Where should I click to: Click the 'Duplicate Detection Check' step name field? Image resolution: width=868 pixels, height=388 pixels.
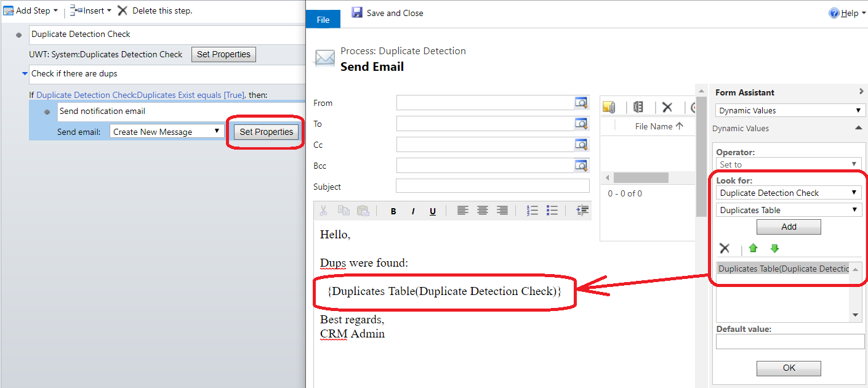[x=167, y=34]
